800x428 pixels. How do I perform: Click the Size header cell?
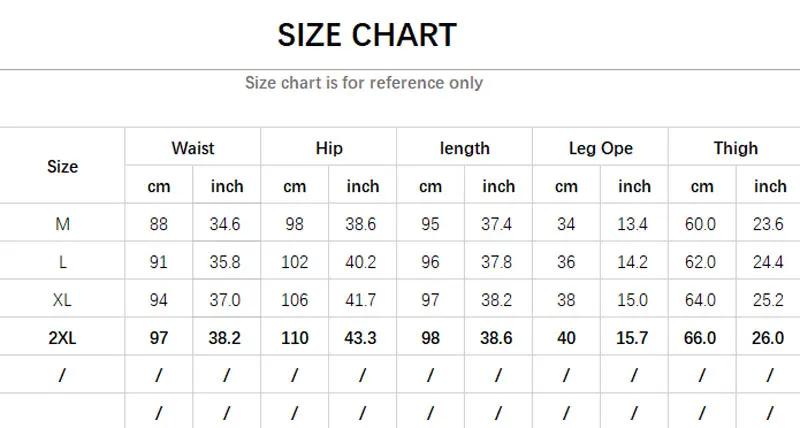62,167
